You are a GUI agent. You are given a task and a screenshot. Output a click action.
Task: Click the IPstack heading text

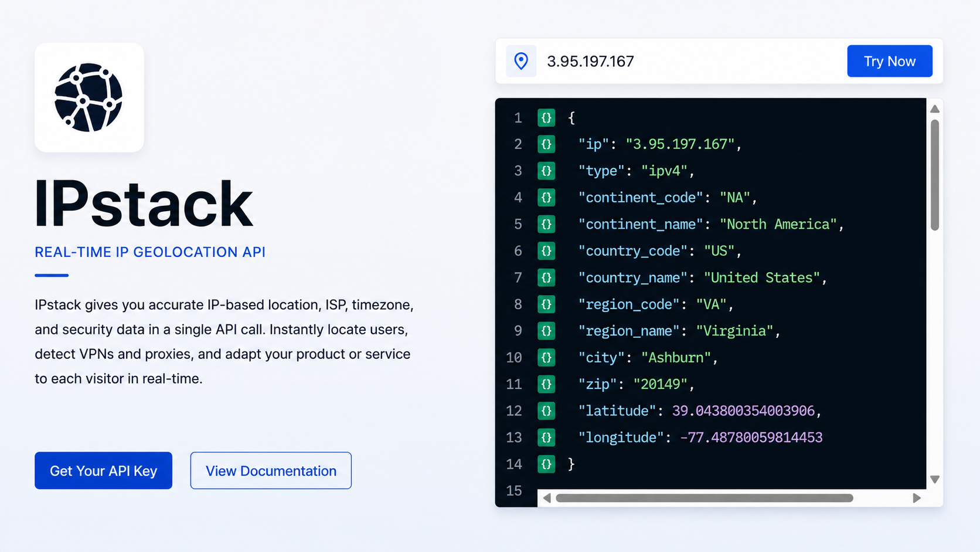coord(144,203)
